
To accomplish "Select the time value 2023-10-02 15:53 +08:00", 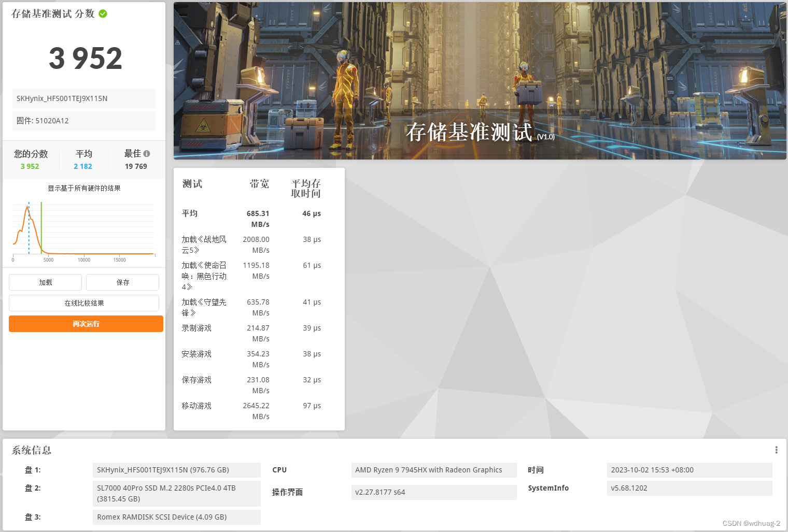I will (x=689, y=470).
